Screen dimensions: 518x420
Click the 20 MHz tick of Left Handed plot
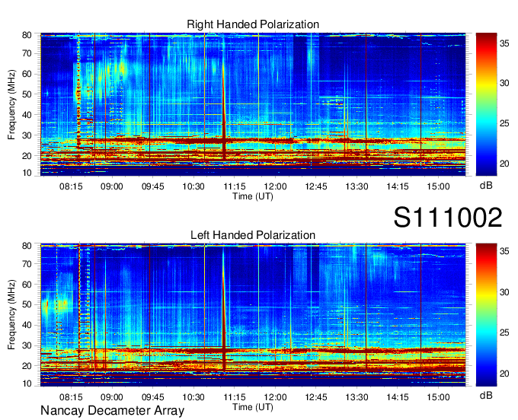(x=27, y=366)
